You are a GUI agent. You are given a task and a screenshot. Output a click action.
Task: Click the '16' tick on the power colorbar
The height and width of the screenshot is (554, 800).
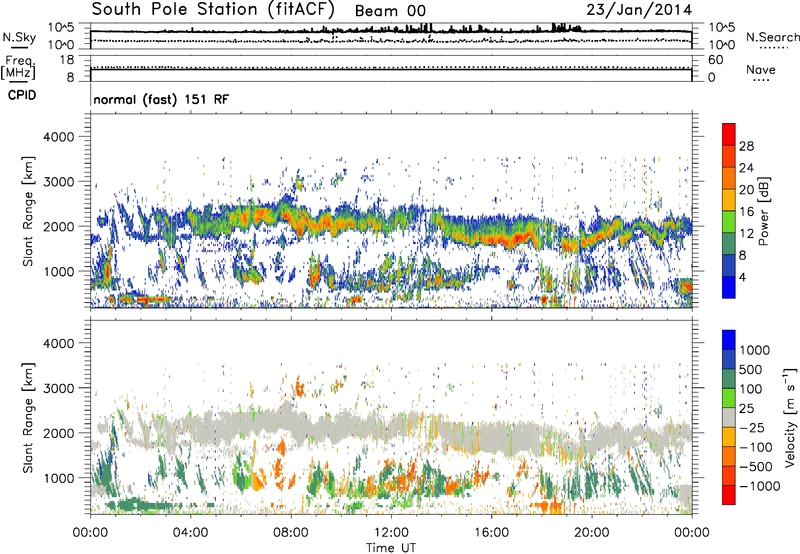tap(746, 212)
